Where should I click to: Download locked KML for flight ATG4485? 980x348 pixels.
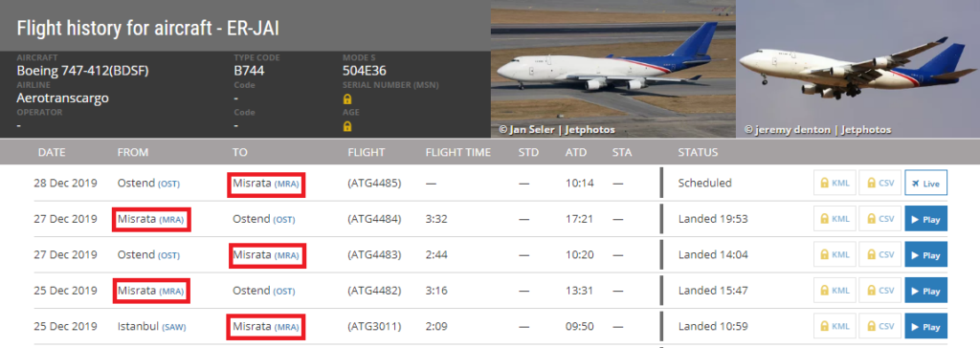tap(835, 183)
